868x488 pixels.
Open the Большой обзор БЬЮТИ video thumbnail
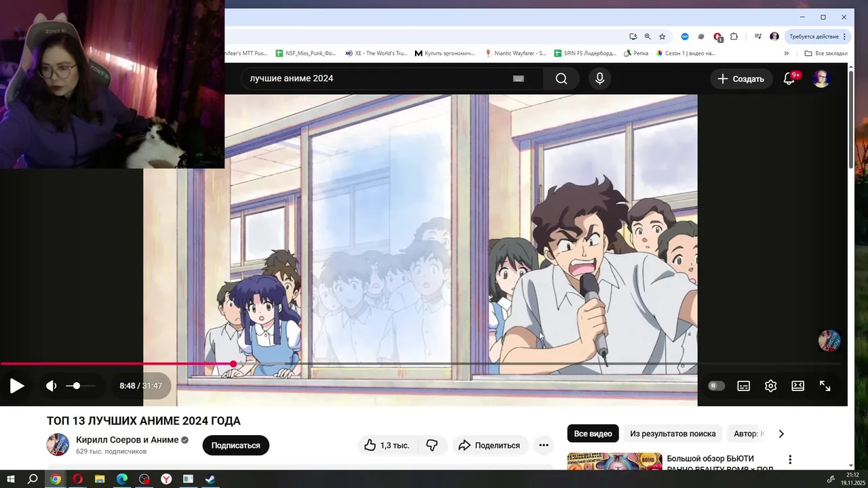614,462
